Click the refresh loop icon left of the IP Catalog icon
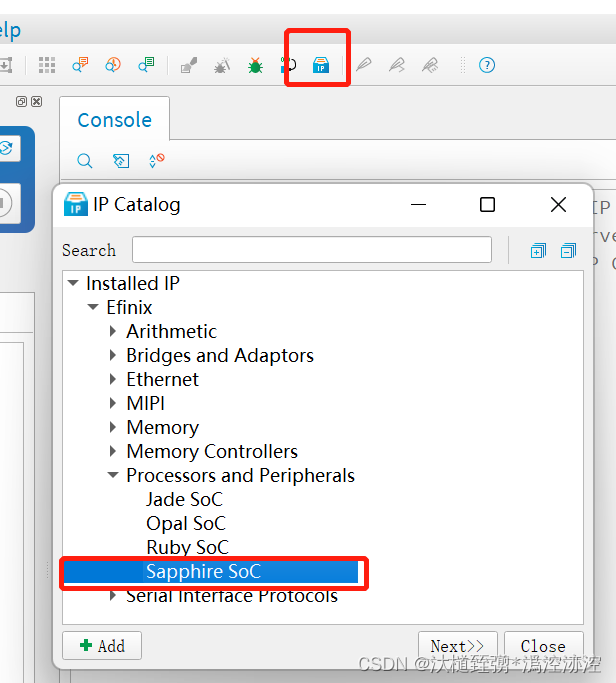The image size is (616, 683). (x=288, y=65)
